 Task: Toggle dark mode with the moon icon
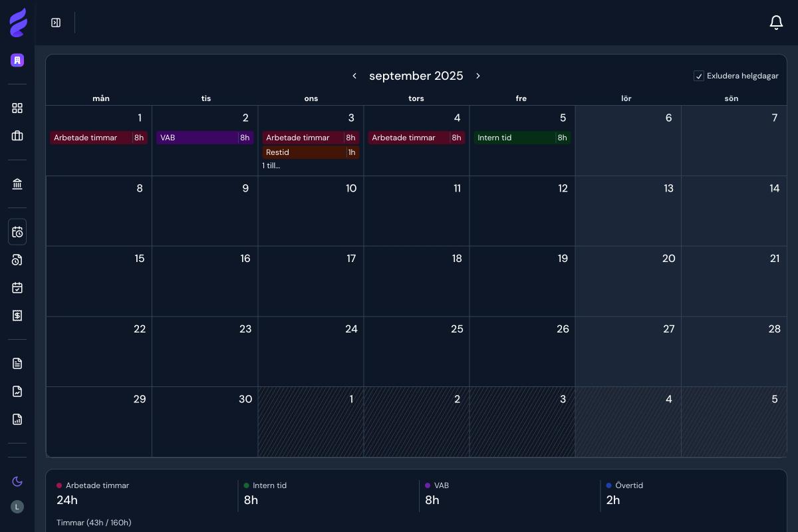click(x=17, y=481)
